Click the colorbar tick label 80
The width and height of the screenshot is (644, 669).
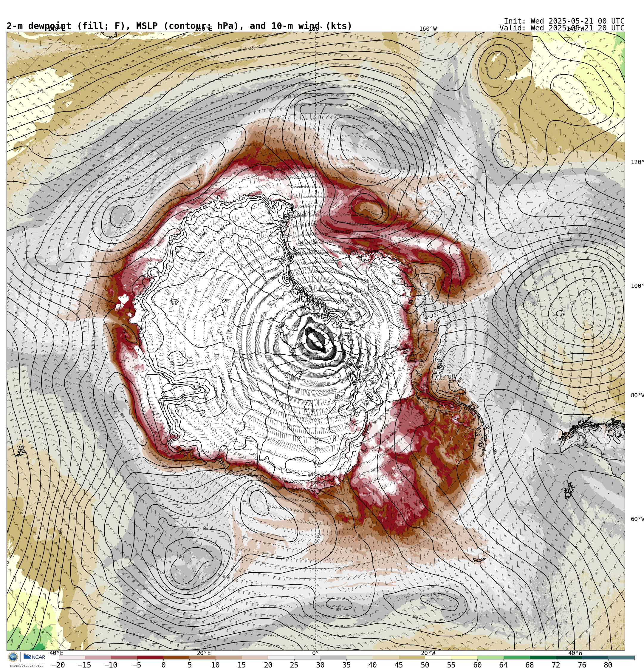pos(608,665)
